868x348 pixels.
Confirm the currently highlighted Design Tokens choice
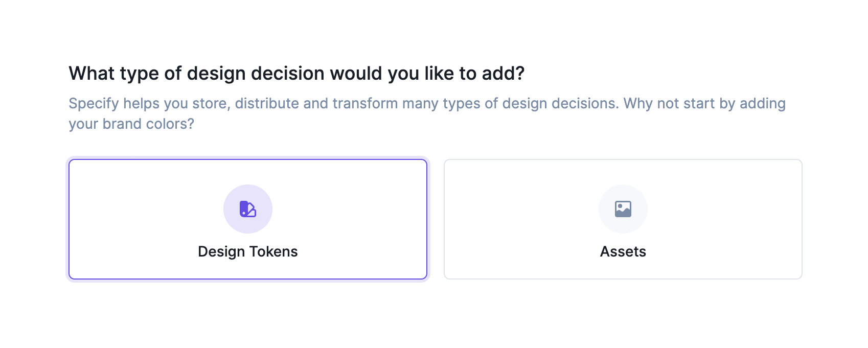[x=247, y=219]
